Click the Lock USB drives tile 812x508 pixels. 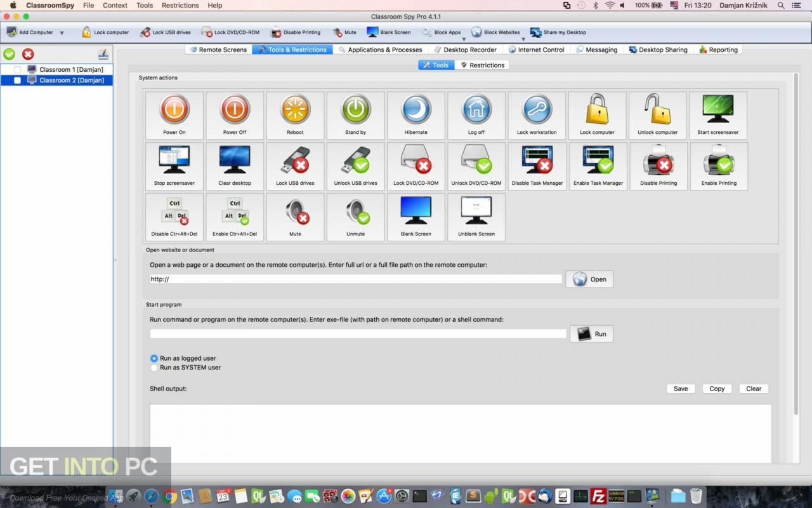(x=295, y=166)
